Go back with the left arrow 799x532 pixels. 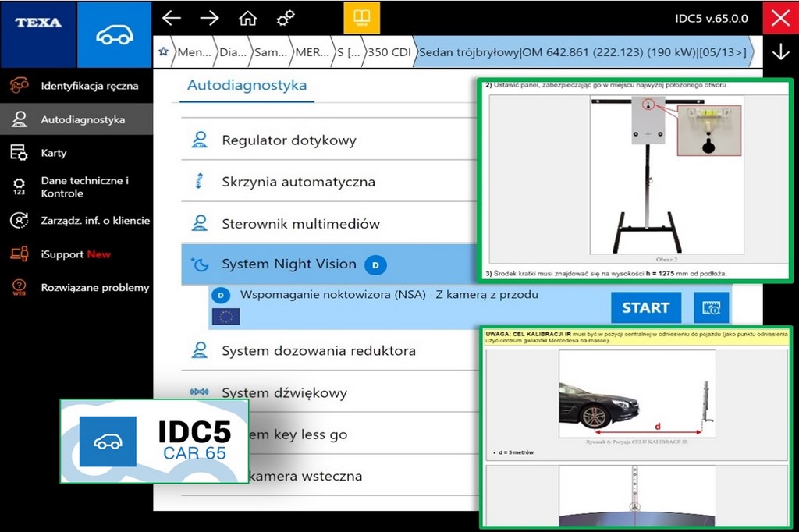pyautogui.click(x=171, y=19)
